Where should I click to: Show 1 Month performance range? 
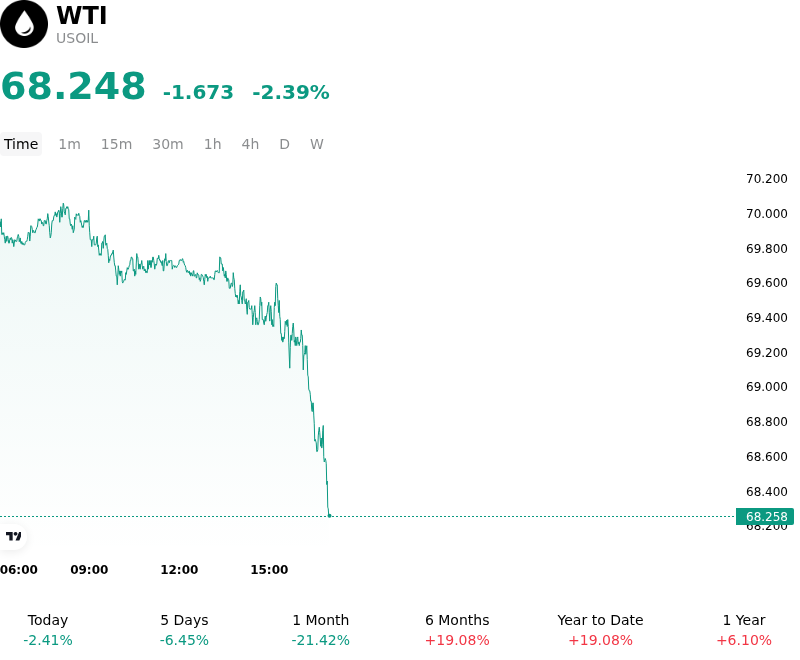[x=320, y=630]
